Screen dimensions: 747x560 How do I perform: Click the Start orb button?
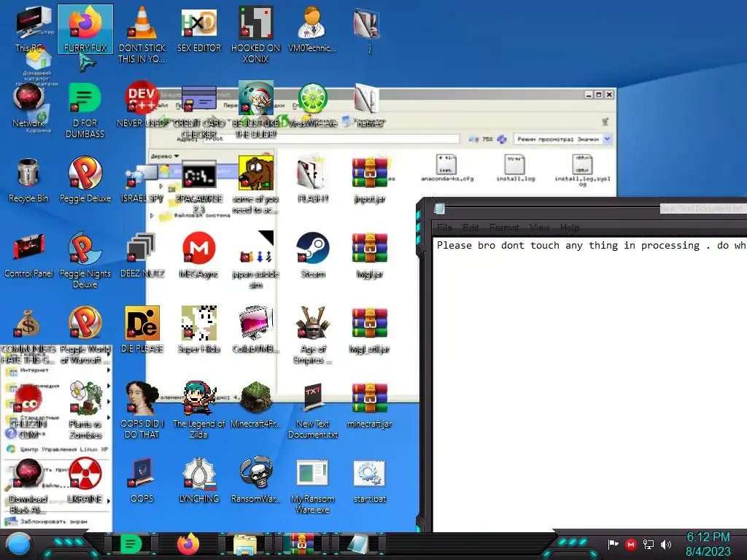(x=19, y=545)
